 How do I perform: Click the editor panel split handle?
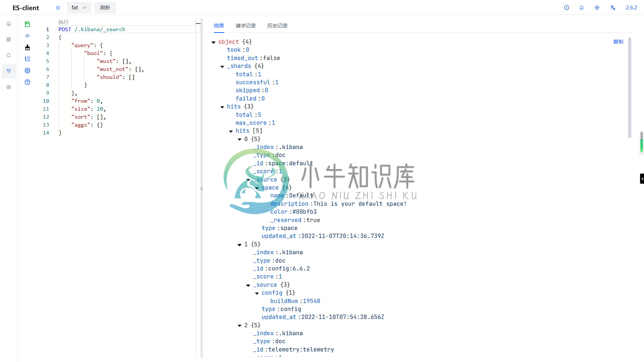(x=202, y=188)
